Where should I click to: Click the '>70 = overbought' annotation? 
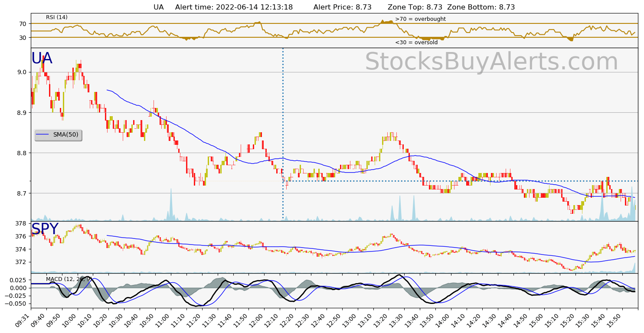(x=420, y=19)
